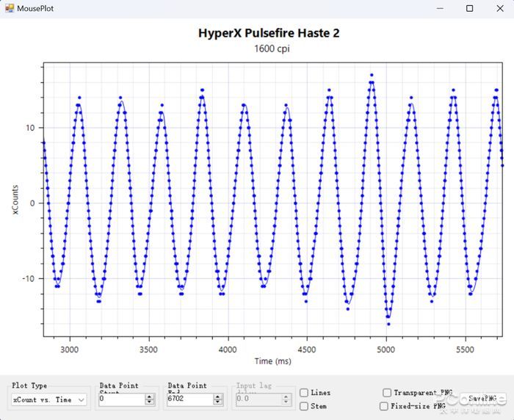Click the SavePNG button

tap(482, 399)
